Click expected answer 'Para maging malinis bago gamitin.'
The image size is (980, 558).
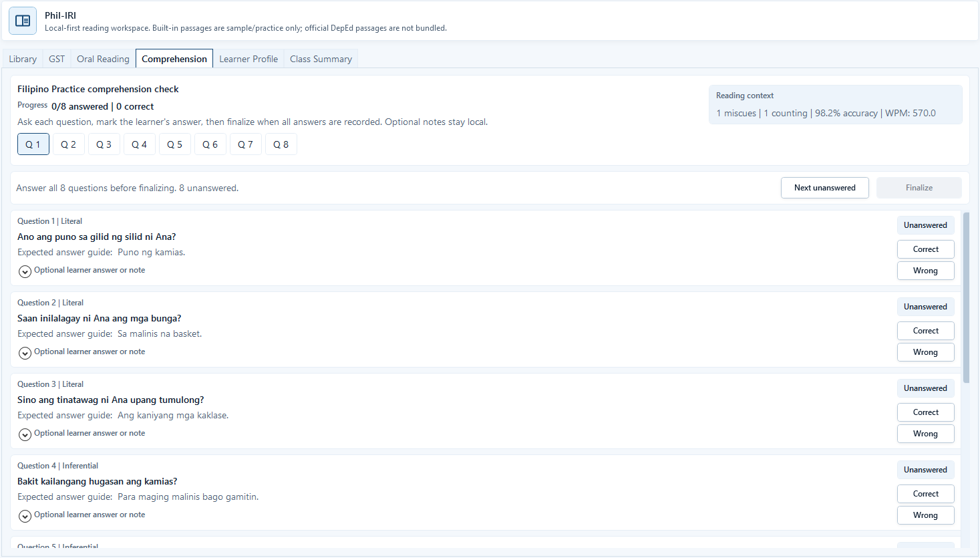188,497
